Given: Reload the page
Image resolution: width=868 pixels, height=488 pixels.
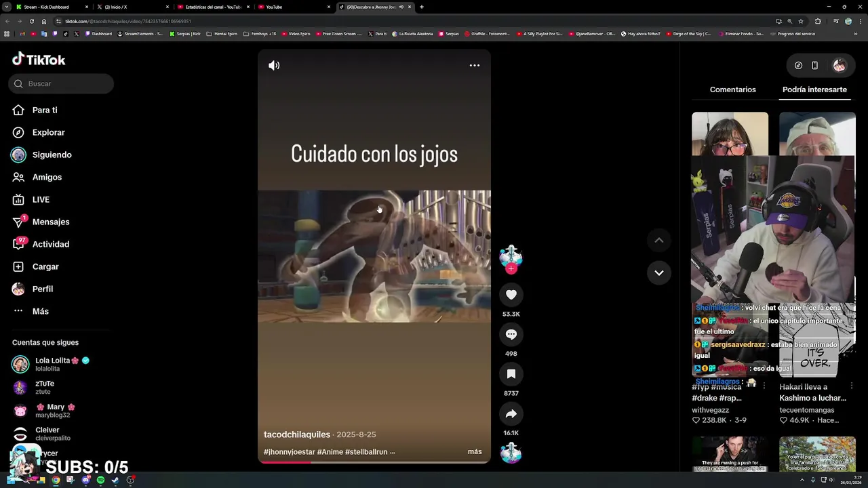Looking at the screenshot, I should 31,21.
